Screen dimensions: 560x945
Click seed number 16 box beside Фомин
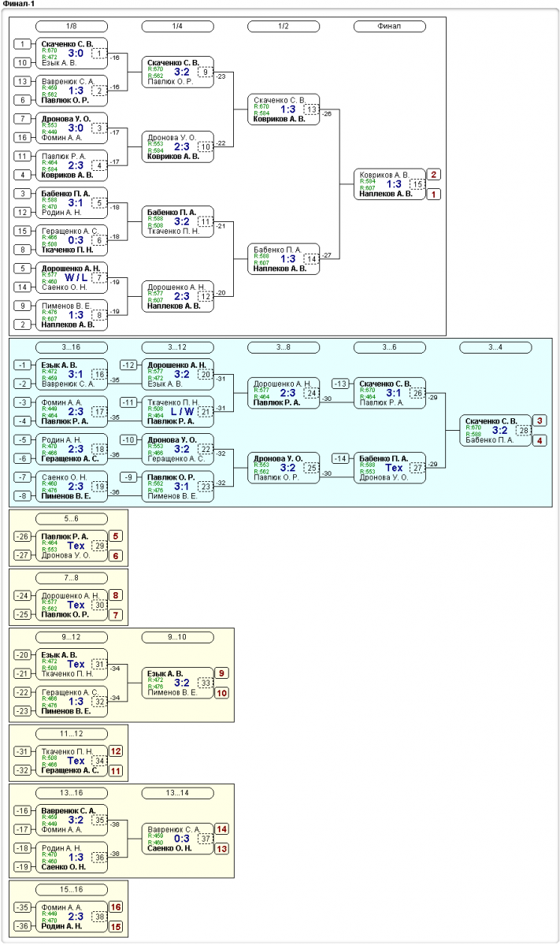click(x=24, y=137)
